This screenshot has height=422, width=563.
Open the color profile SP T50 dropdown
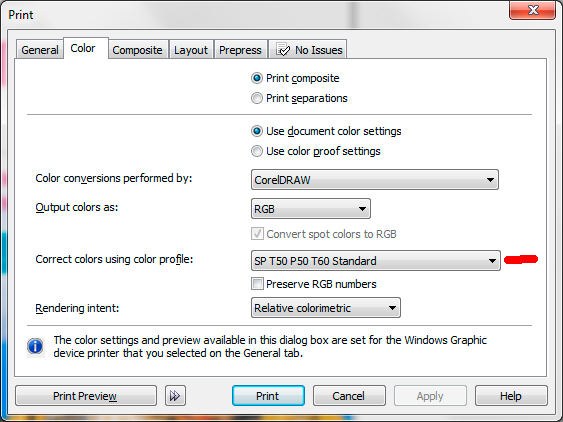[376, 261]
